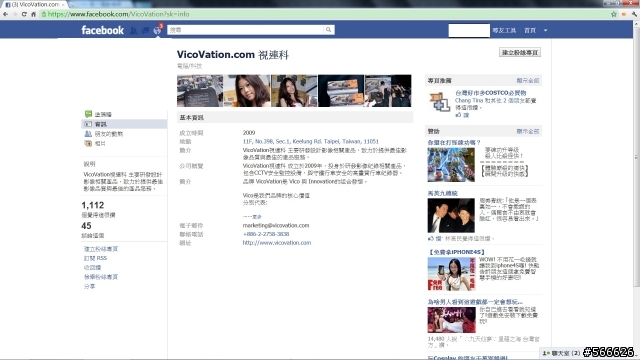
Task: Click the search magnifier button
Action: (328, 30)
